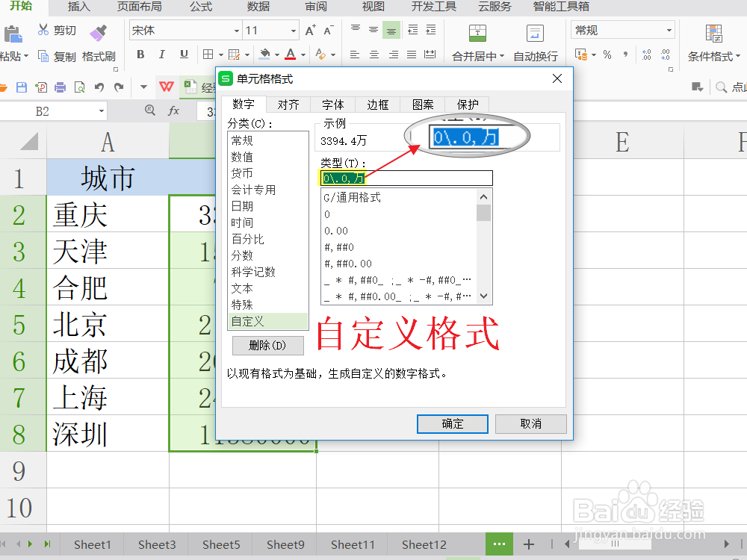Click the cell borders icon
This screenshot has width=747, height=560.
(x=208, y=55)
